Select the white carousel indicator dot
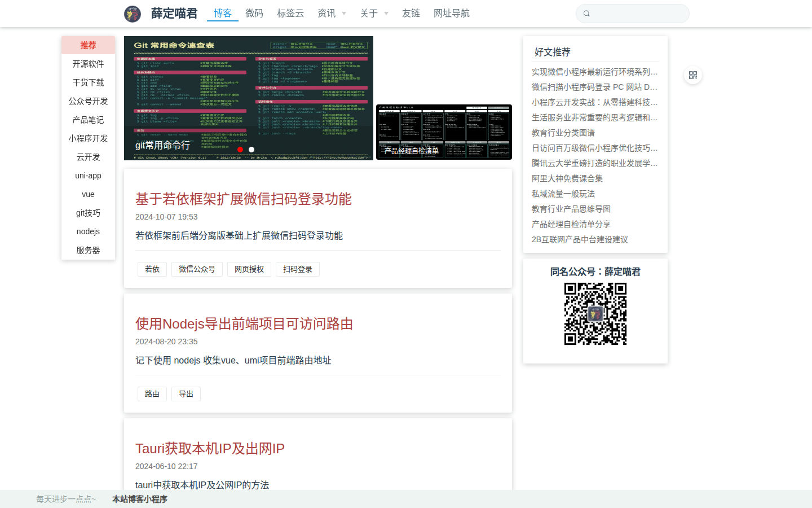The image size is (812, 508). 251,150
